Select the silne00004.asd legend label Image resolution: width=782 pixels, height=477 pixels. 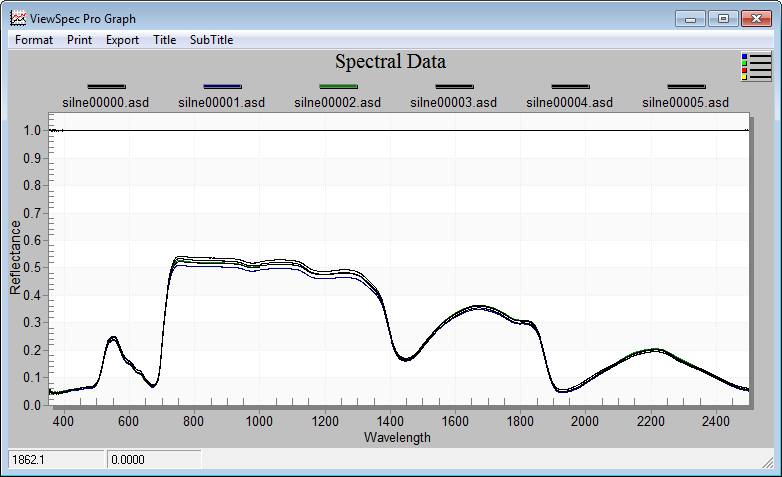pyautogui.click(x=570, y=102)
